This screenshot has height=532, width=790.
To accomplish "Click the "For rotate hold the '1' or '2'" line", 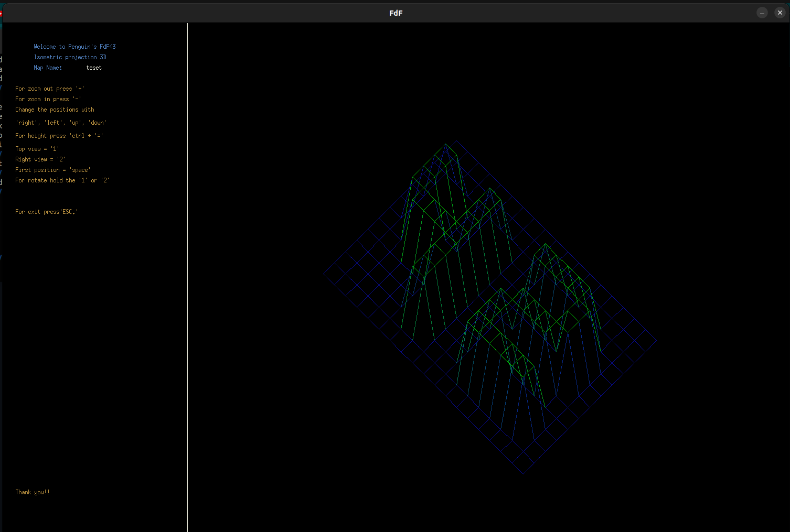I will [x=62, y=180].
